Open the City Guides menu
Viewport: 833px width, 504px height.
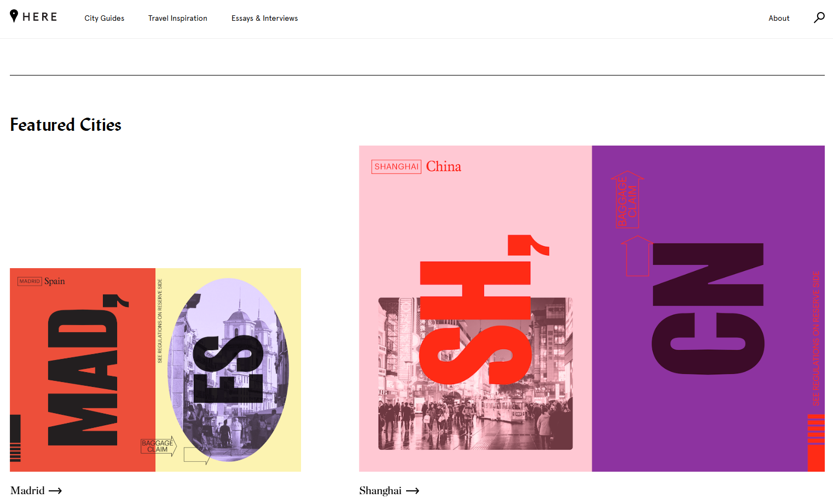[104, 18]
